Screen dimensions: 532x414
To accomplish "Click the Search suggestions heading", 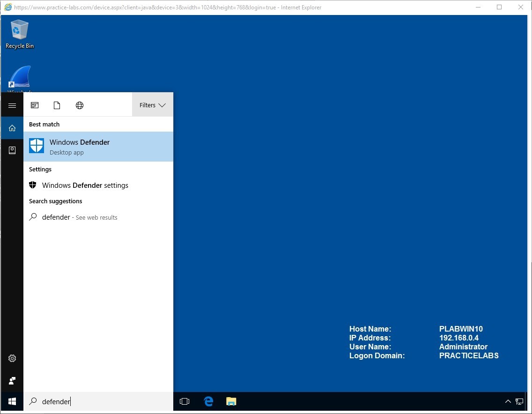I will (x=55, y=201).
